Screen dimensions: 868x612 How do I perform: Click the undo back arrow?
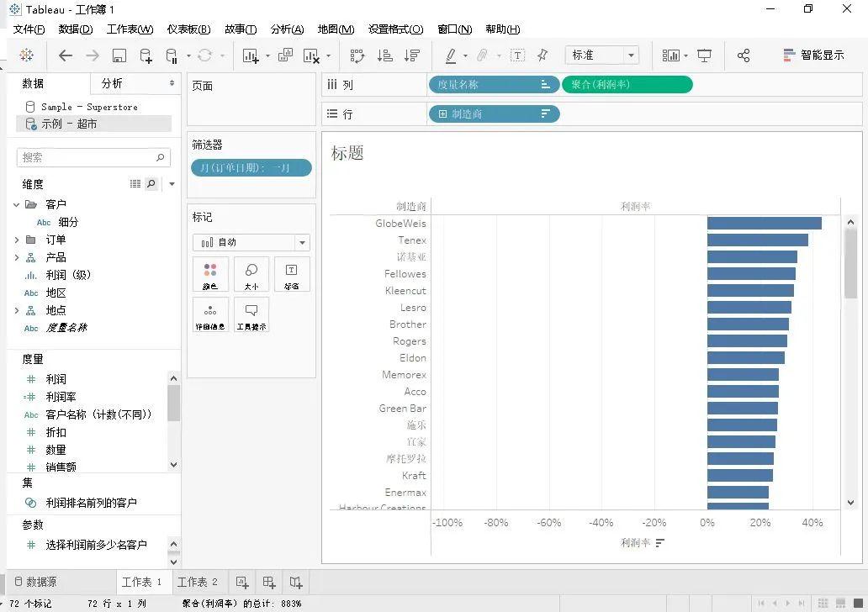coord(66,55)
